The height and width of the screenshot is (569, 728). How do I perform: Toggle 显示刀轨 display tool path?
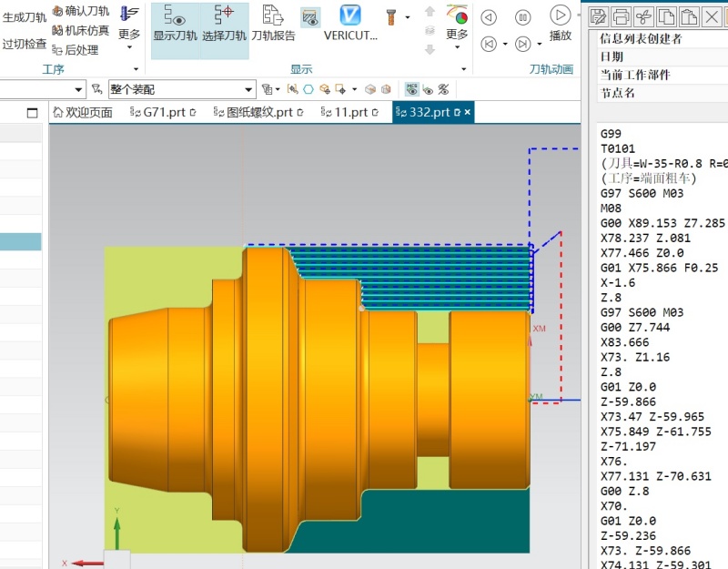(175, 22)
